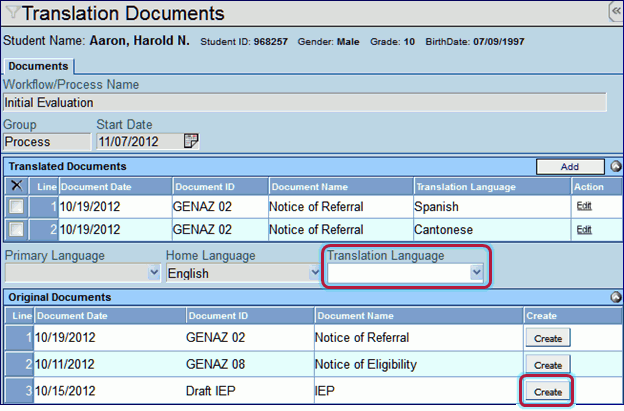Open the Translation Language dropdown
The height and width of the screenshot is (411, 624).
[476, 273]
